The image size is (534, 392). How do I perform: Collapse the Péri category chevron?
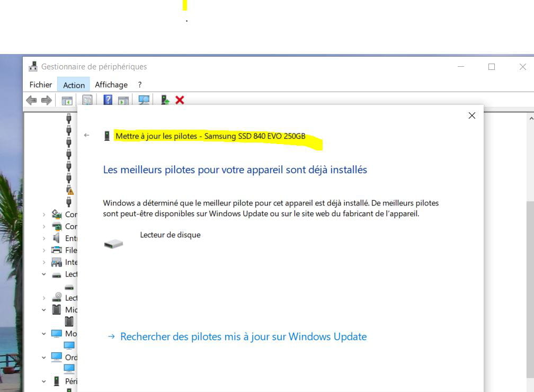click(x=44, y=381)
